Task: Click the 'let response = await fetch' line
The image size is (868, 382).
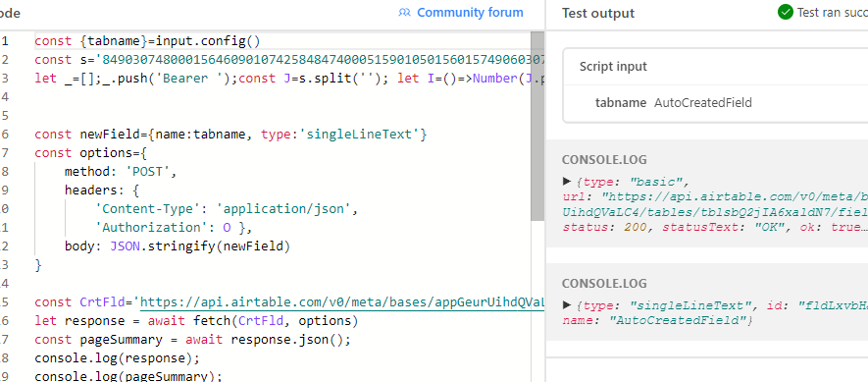Action: [196, 321]
